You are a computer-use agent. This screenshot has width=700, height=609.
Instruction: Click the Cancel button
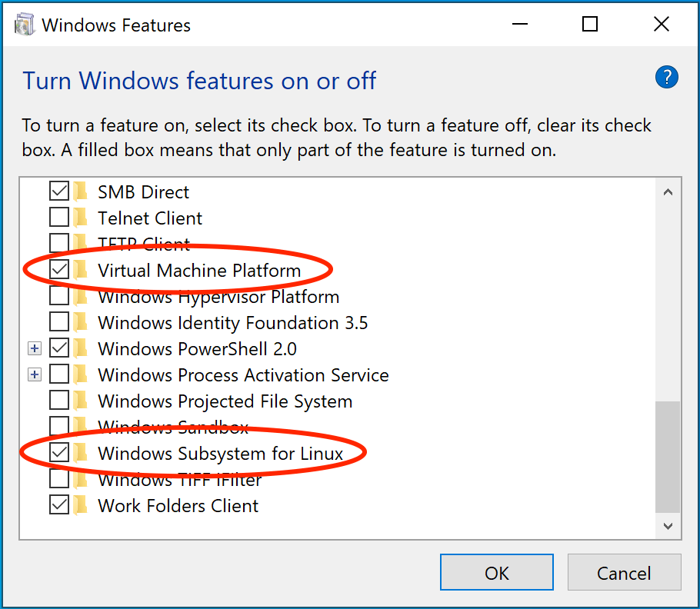tap(624, 572)
